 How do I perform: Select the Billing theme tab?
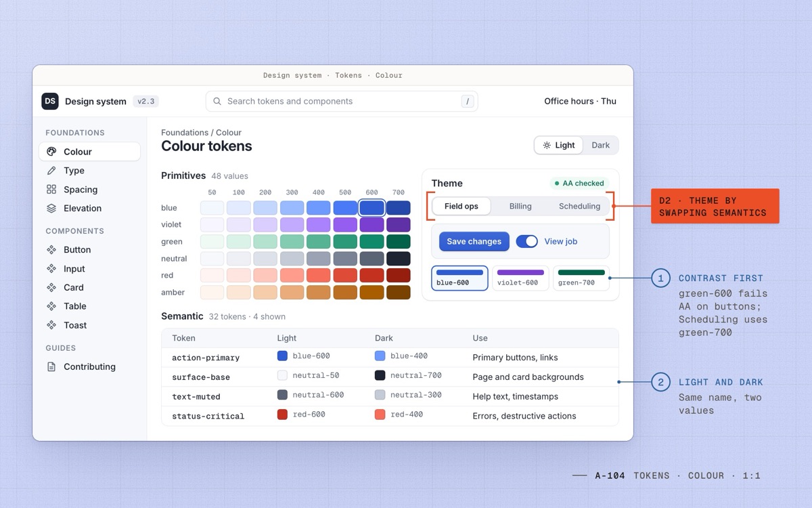[x=520, y=206]
